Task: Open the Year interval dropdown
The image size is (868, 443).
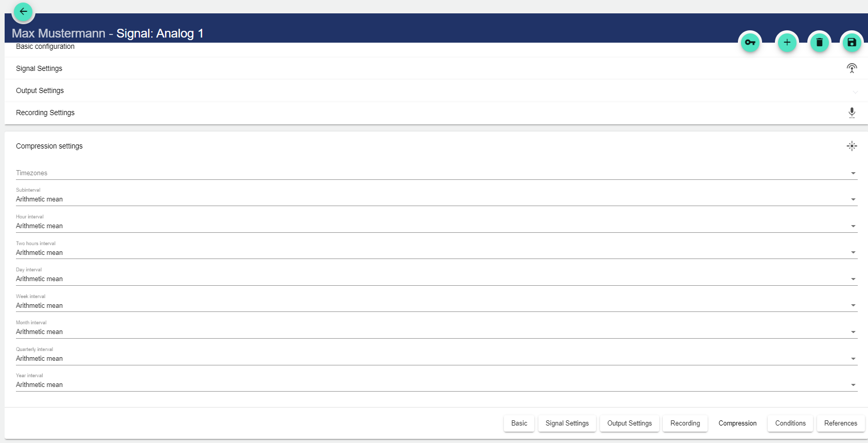Action: (436, 385)
